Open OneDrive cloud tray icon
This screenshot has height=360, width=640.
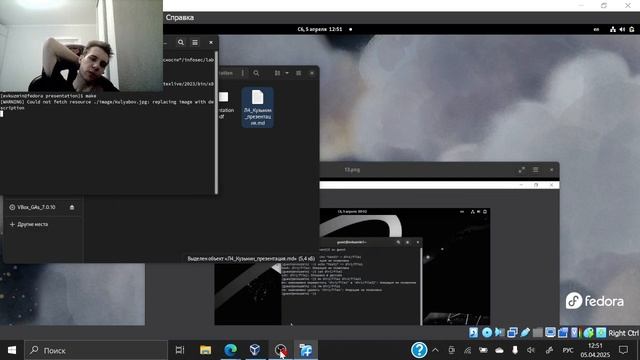499,350
